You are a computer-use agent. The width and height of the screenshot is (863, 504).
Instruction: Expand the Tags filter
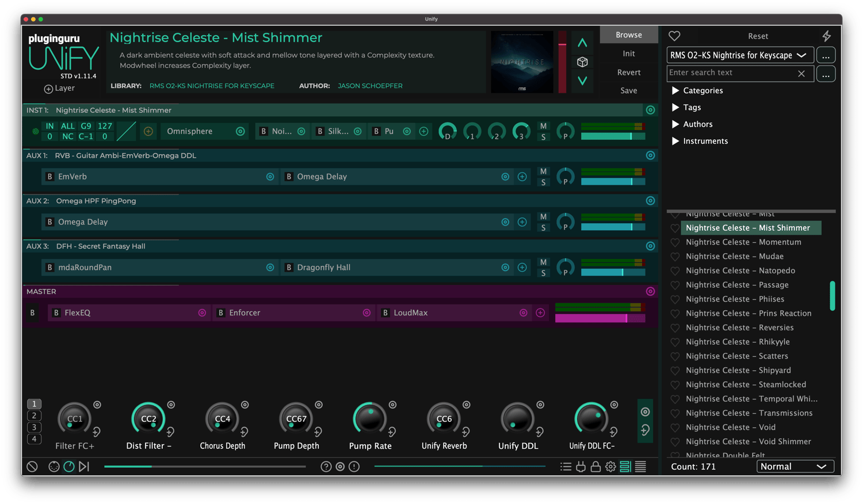(x=675, y=108)
